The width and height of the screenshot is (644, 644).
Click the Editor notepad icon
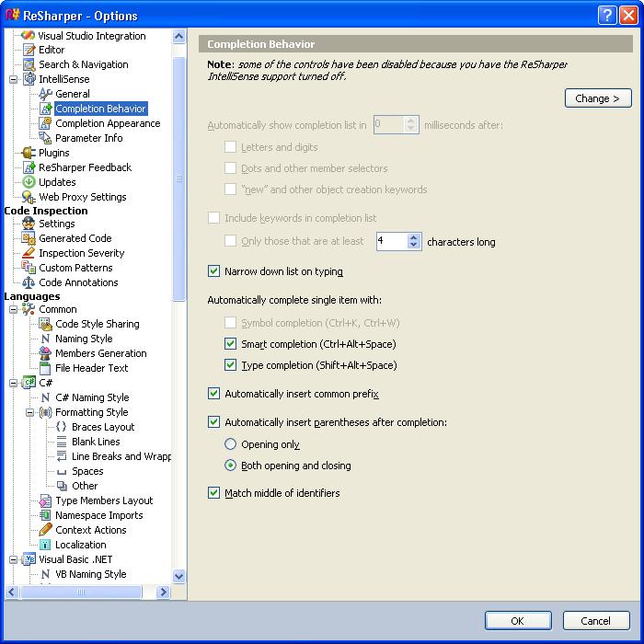[x=29, y=50]
